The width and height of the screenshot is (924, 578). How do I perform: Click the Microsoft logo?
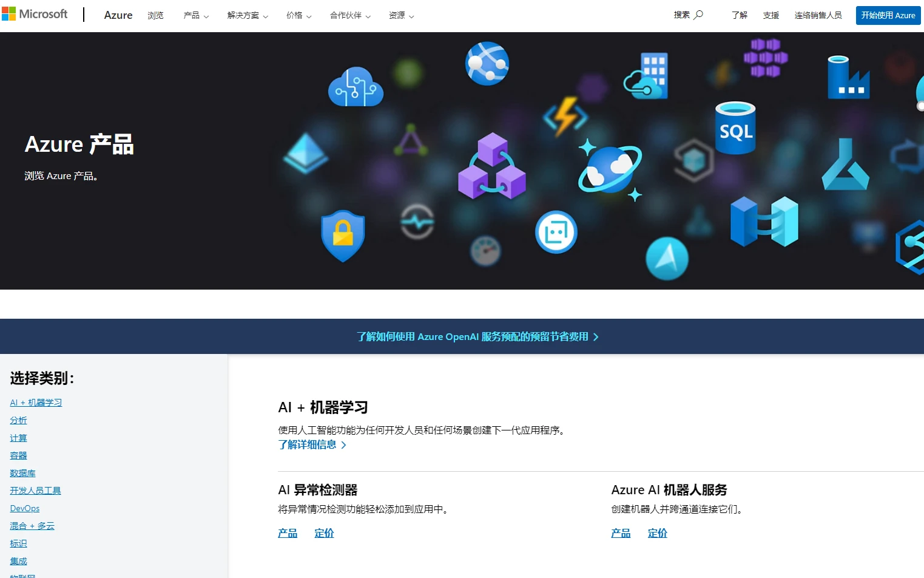(35, 14)
